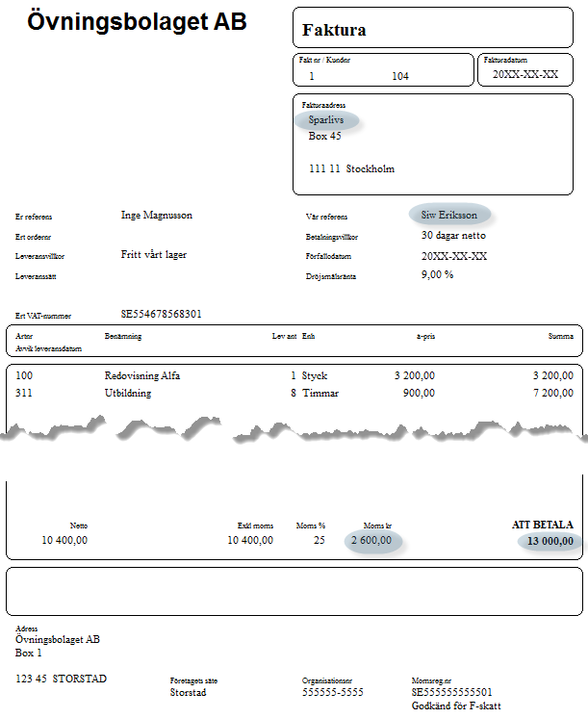Select customer number 104
This screenshot has height=718, width=588.
(x=400, y=76)
